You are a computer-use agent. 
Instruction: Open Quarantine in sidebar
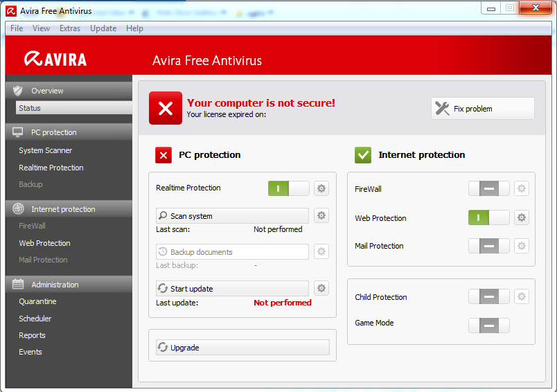[x=37, y=301]
